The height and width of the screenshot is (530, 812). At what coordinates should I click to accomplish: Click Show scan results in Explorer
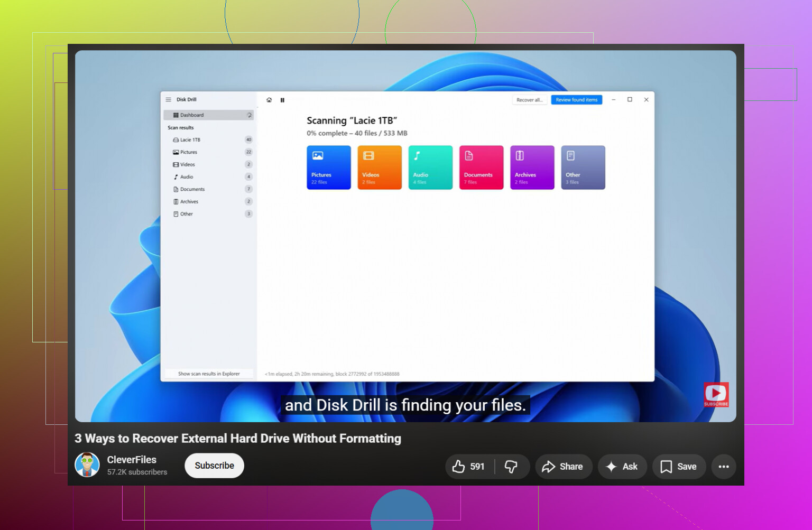[209, 374]
